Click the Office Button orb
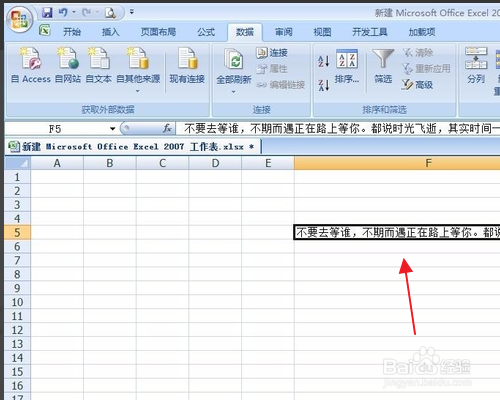 pyautogui.click(x=19, y=19)
